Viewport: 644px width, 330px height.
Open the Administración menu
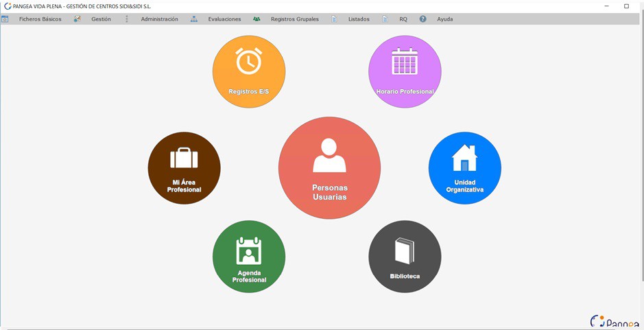(x=159, y=19)
